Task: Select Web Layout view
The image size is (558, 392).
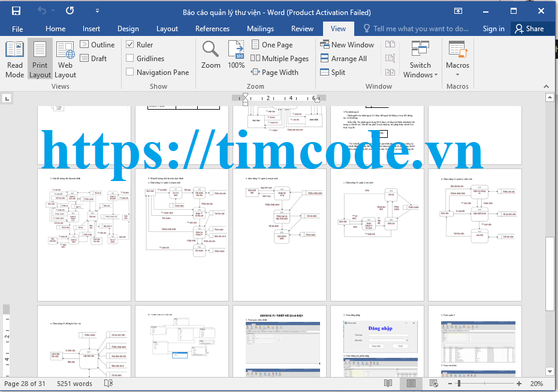Action: point(65,59)
